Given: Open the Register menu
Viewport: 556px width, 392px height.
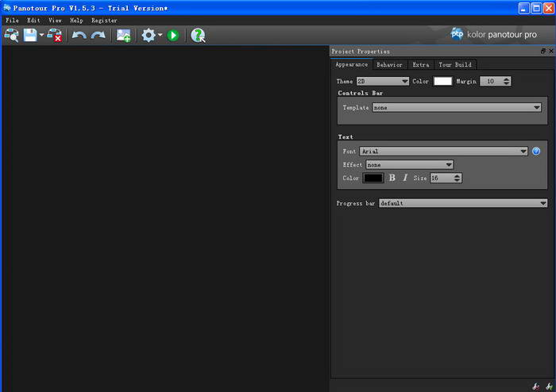Looking at the screenshot, I should click(x=104, y=21).
